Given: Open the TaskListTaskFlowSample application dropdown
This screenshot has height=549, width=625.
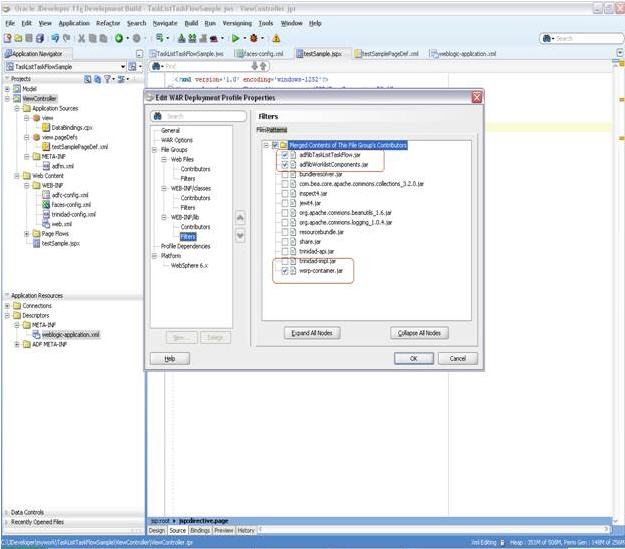Looking at the screenshot, I should [123, 67].
